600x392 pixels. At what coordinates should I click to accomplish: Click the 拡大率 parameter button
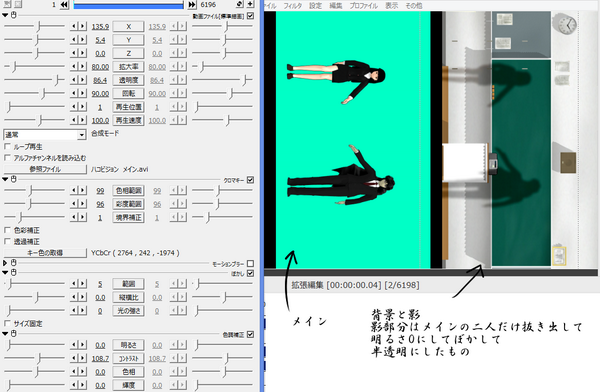[129, 66]
